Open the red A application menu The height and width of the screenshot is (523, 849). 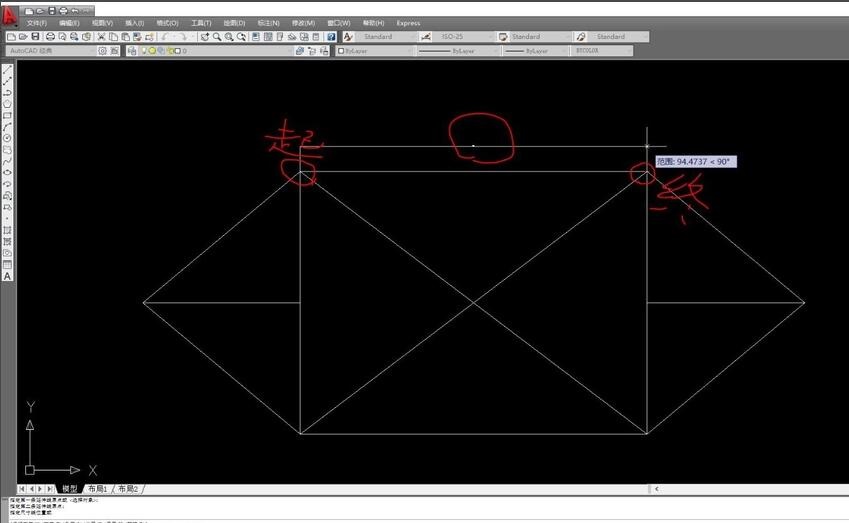pyautogui.click(x=9, y=16)
